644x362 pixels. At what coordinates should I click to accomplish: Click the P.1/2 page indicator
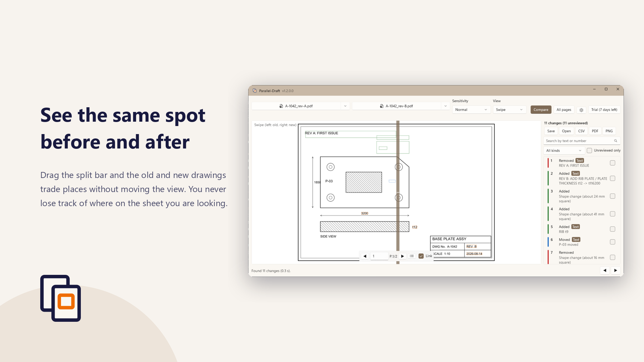tap(393, 256)
